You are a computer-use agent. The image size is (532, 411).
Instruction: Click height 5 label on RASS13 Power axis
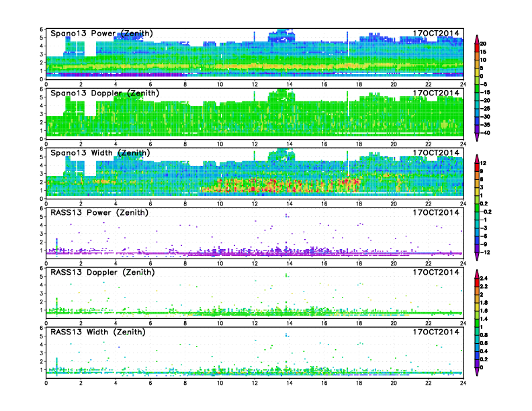tap(42, 217)
